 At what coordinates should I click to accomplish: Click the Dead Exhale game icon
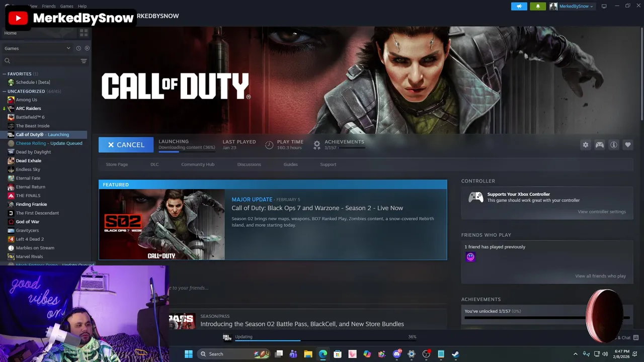coord(11,161)
